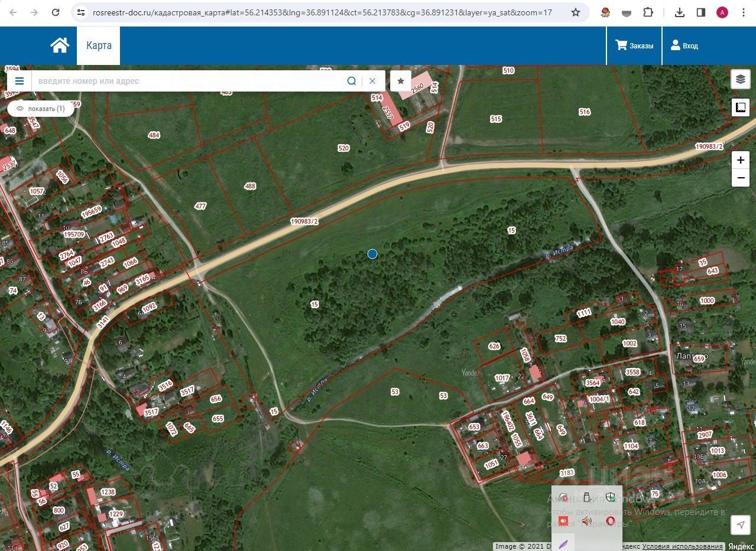Open browser extensions puzzle icon
Screen dimensions: 756x551
(648, 12)
